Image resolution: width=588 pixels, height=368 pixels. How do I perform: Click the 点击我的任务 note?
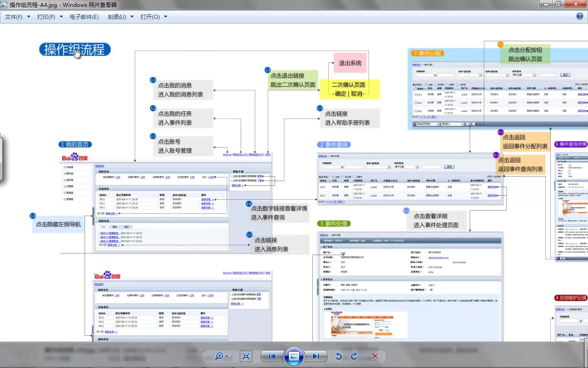[184, 118]
